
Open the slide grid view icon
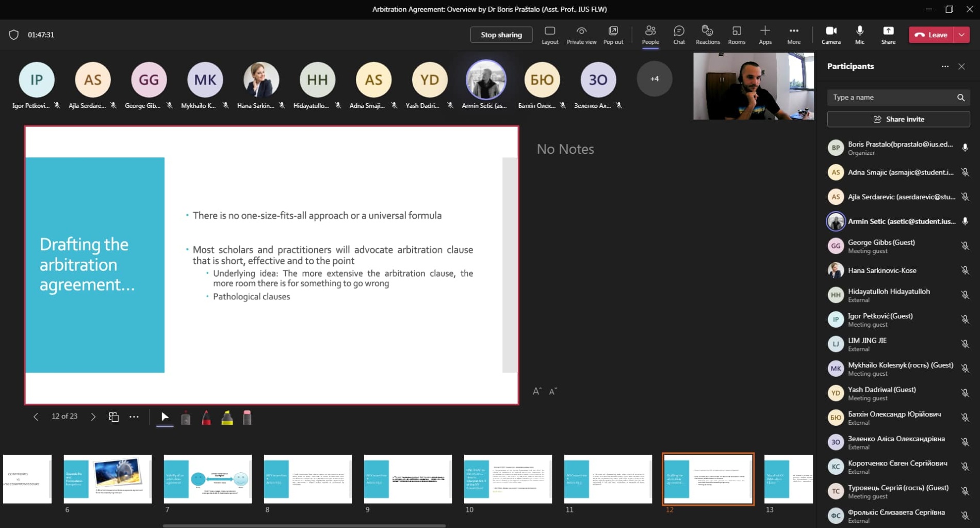(113, 417)
